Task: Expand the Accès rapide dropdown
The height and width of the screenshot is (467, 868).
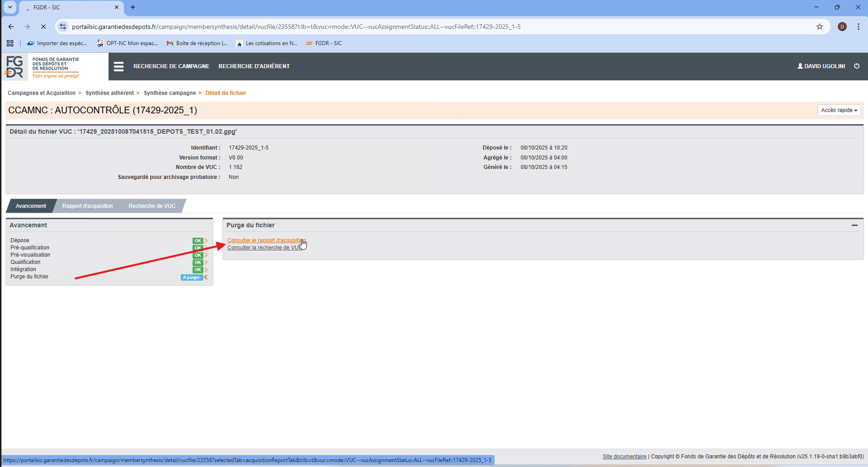Action: pos(839,110)
